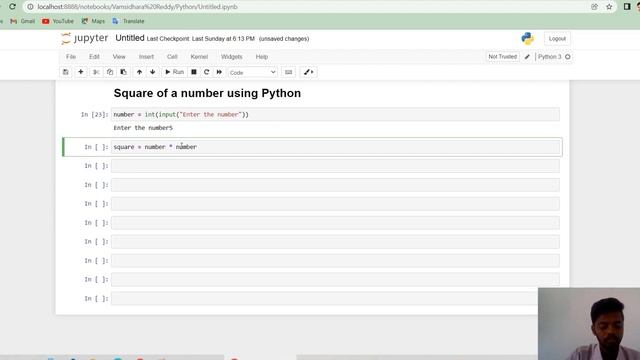Click the toolbar icon right of command palette
Image resolution: width=640 pixels, height=360 pixels.
[309, 72]
